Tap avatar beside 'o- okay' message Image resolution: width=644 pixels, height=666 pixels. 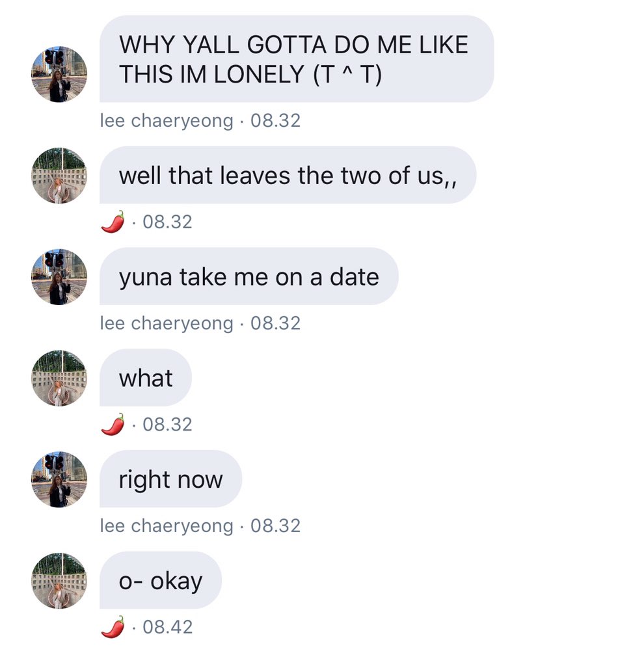pos(59,581)
